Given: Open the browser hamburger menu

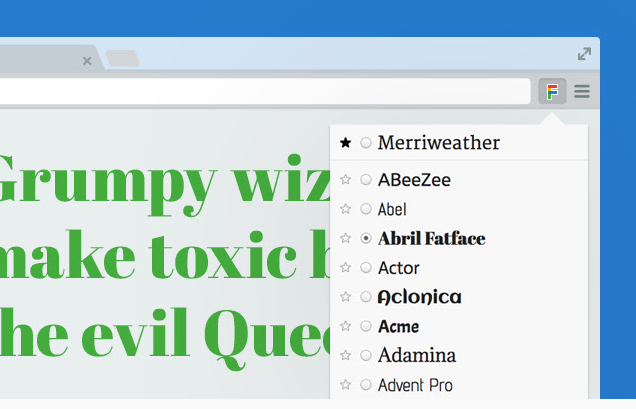Looking at the screenshot, I should (582, 92).
